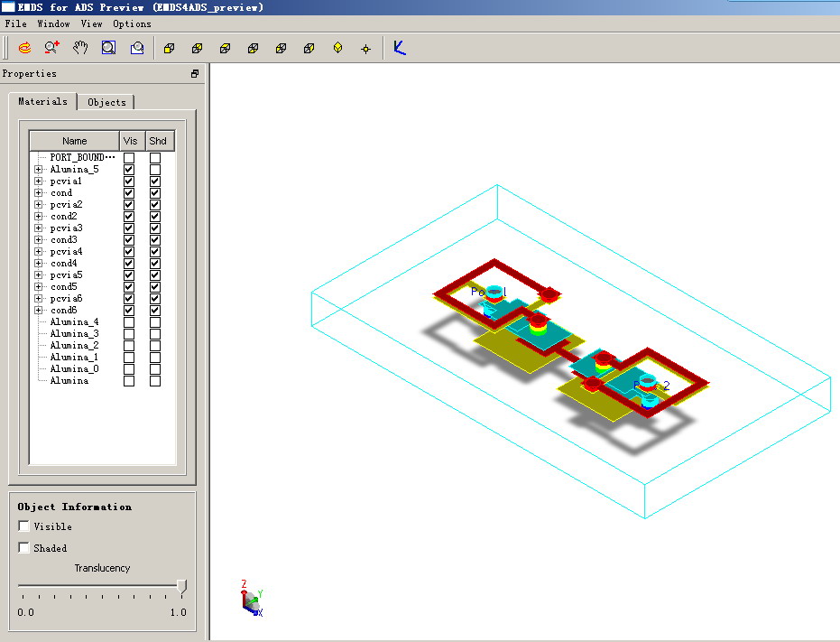Open the File menu
Screen dimensions: 840x642
(x=15, y=23)
